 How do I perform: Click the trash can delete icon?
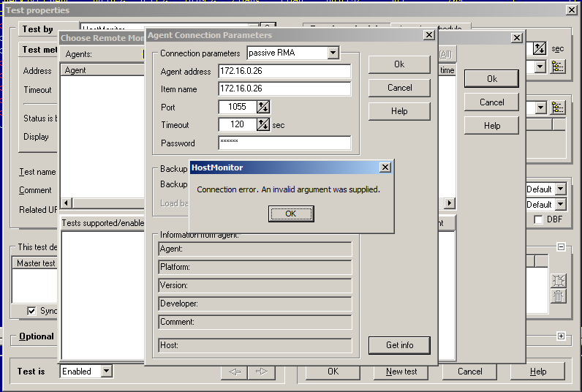[559, 296]
